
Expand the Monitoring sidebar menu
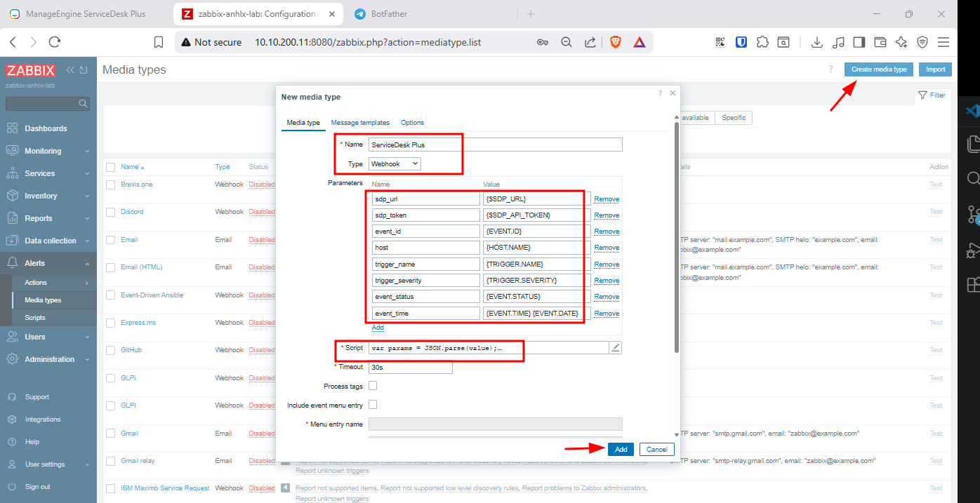(48, 151)
